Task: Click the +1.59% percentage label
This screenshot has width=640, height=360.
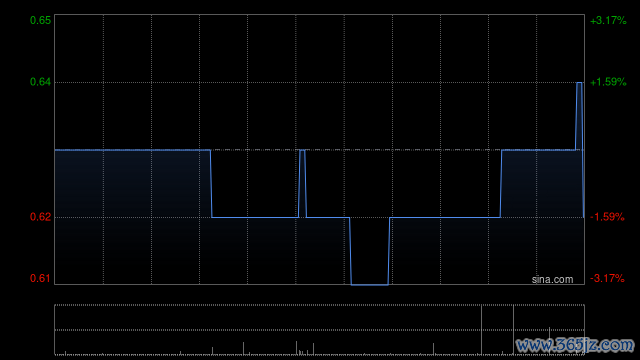Action: (608, 82)
